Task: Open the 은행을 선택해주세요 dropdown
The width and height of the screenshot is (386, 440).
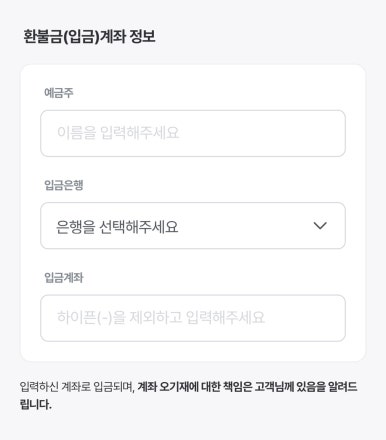Action: pyautogui.click(x=193, y=226)
